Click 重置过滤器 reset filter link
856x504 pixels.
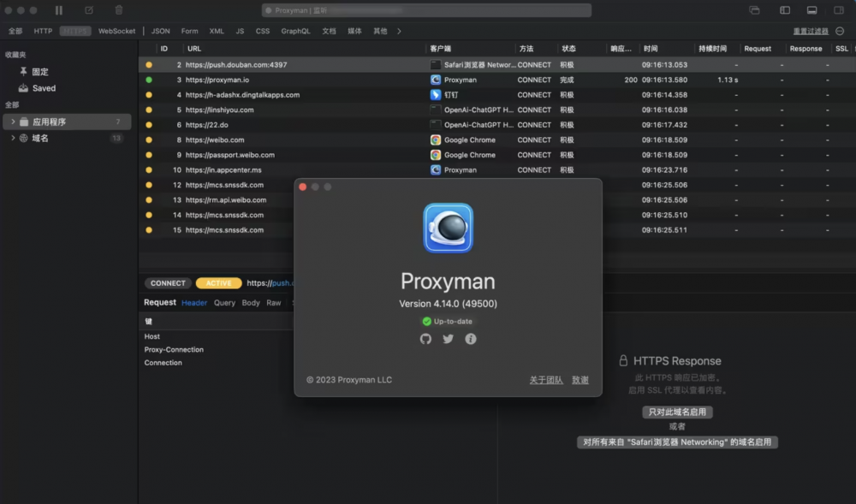click(x=811, y=31)
